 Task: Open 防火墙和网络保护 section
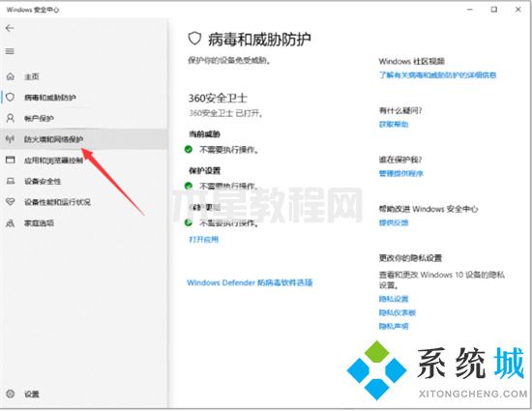coord(84,139)
